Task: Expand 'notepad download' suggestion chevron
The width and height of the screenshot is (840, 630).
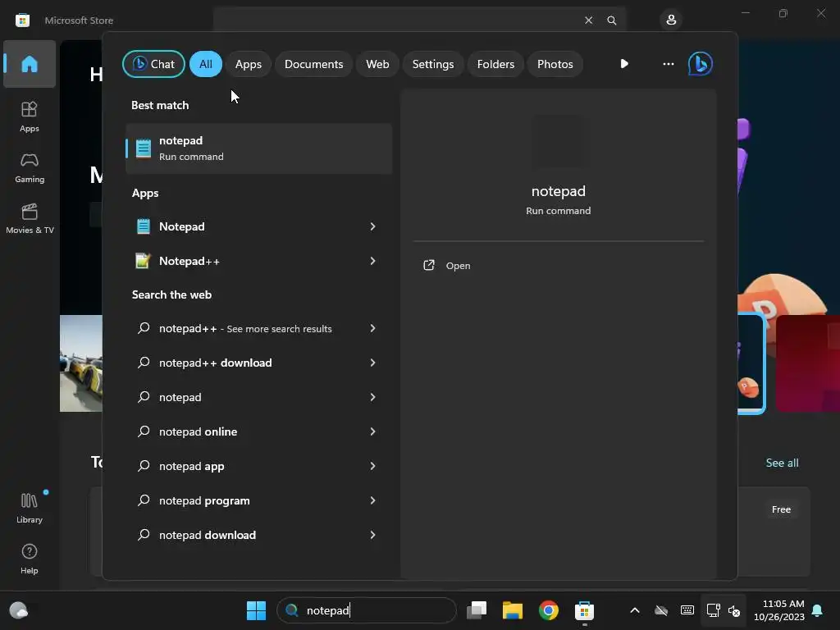Action: point(373,535)
